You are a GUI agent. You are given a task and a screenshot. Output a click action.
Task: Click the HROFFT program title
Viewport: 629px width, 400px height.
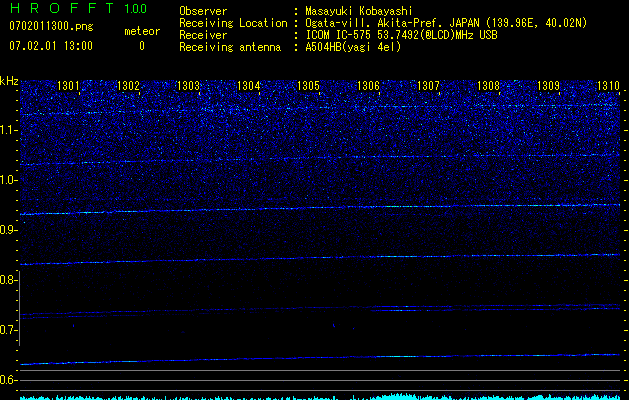61,8
